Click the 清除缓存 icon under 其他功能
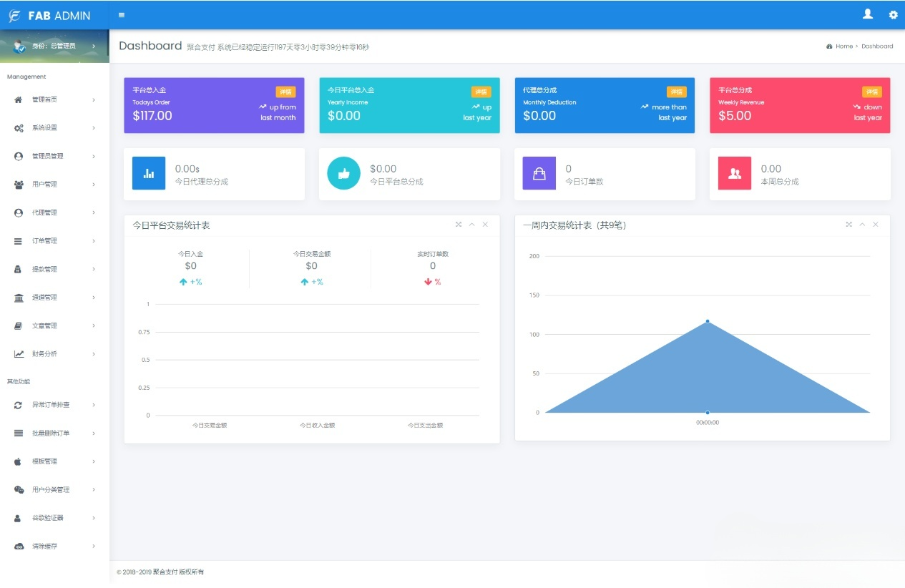 17,545
